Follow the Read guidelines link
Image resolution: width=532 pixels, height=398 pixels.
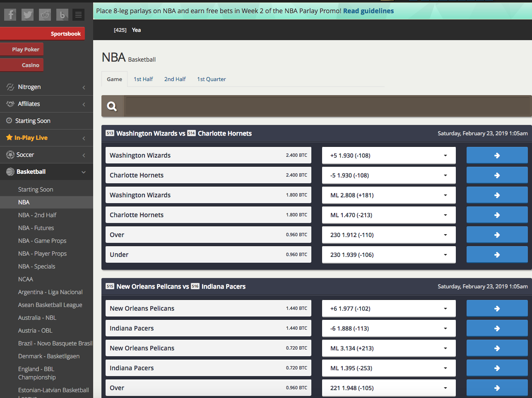click(x=368, y=11)
